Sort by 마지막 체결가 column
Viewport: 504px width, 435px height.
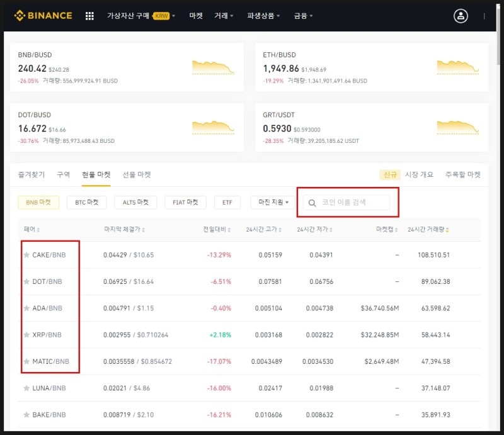[x=124, y=229]
